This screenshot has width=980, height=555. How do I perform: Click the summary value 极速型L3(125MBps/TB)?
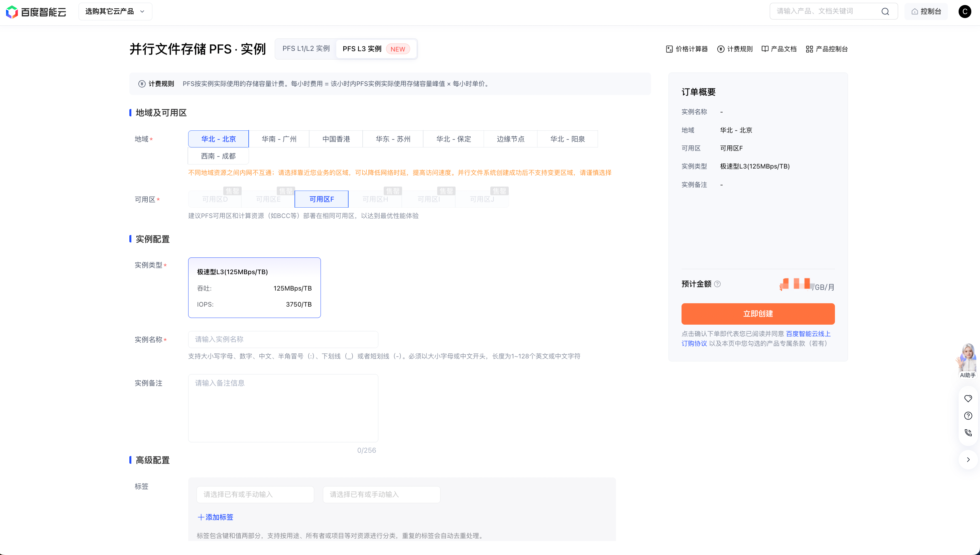pyautogui.click(x=755, y=166)
